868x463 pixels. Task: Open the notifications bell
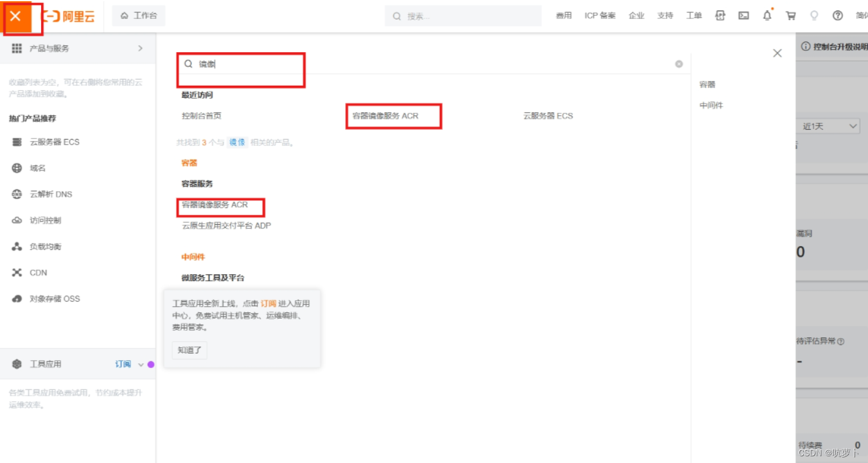point(766,15)
